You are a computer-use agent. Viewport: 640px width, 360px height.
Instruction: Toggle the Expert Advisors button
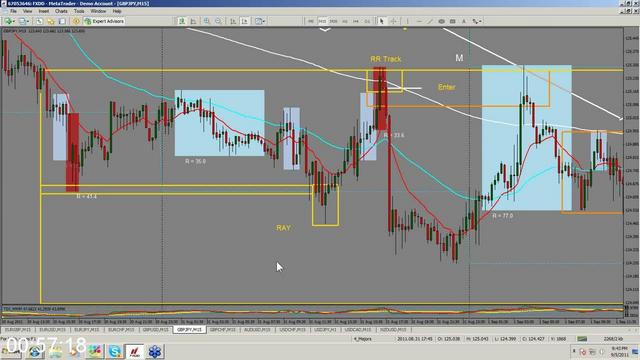104,21
